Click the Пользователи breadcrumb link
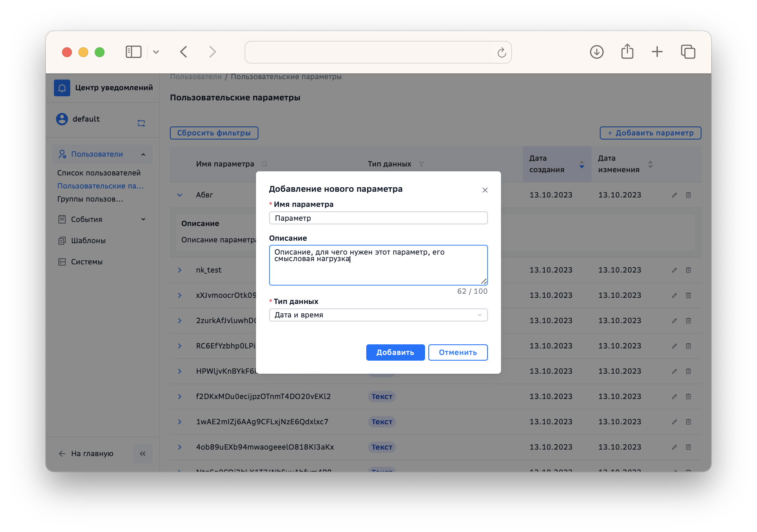 196,77
